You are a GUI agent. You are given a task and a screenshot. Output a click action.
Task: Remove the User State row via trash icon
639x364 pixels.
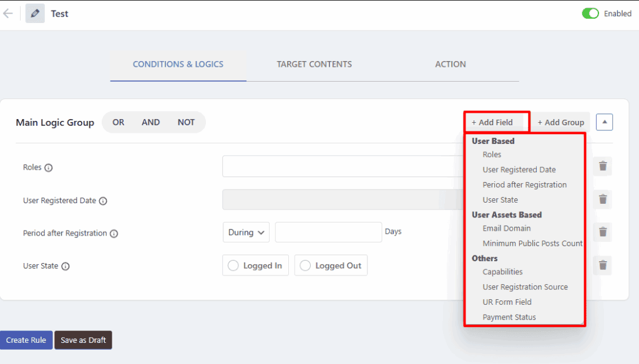tap(602, 265)
